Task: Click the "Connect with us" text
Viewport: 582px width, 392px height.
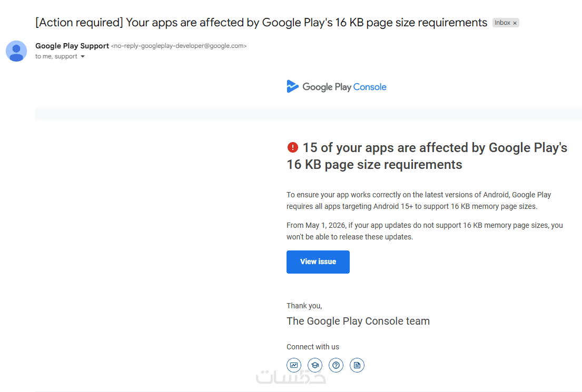Action: click(x=313, y=347)
